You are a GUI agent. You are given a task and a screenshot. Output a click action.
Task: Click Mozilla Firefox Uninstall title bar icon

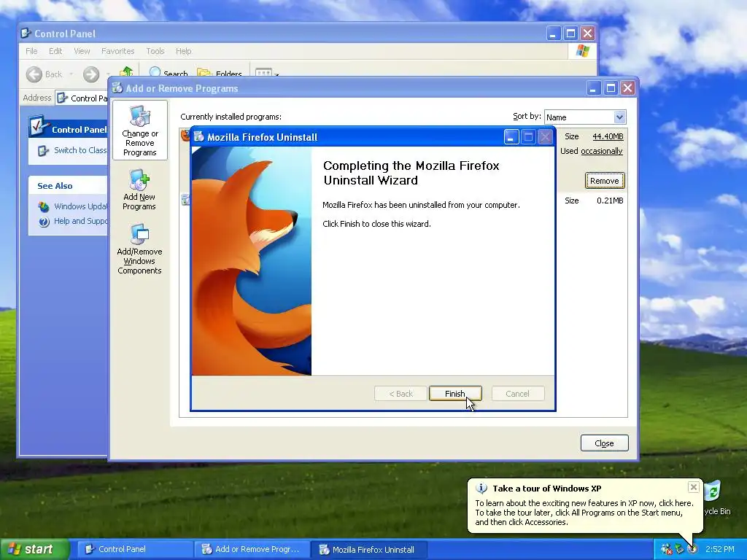tap(199, 137)
